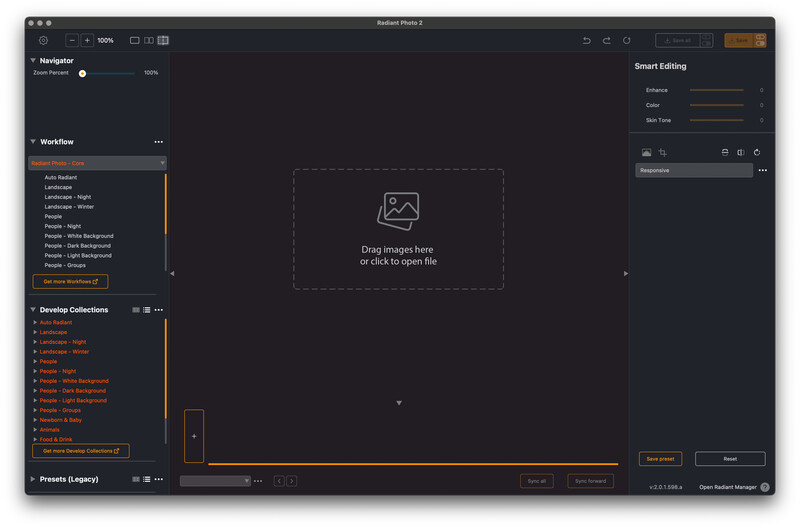
Task: Select the Auto Radiant workflow
Action: point(61,178)
